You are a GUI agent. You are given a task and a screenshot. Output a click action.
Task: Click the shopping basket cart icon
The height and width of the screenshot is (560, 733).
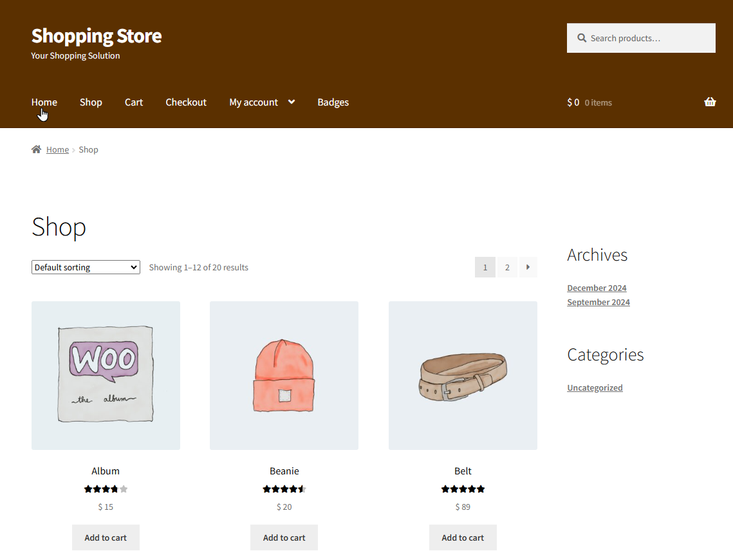pos(710,102)
